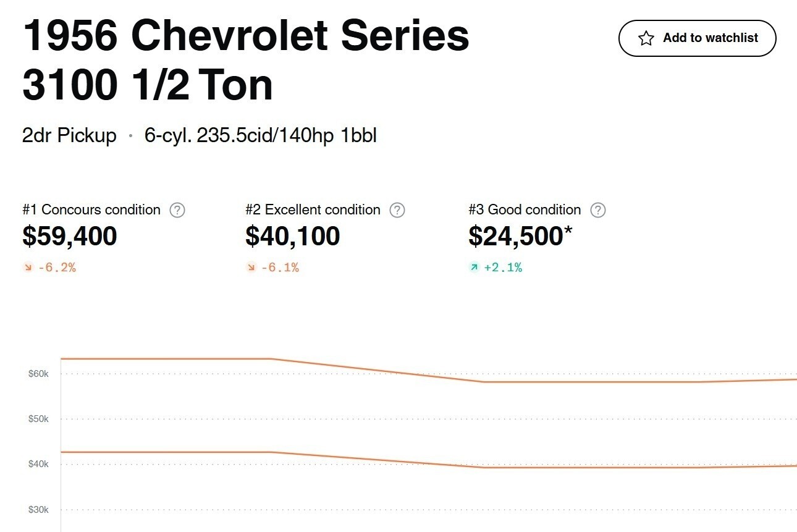
Task: Click the $60k axis label
Action: coord(38,374)
